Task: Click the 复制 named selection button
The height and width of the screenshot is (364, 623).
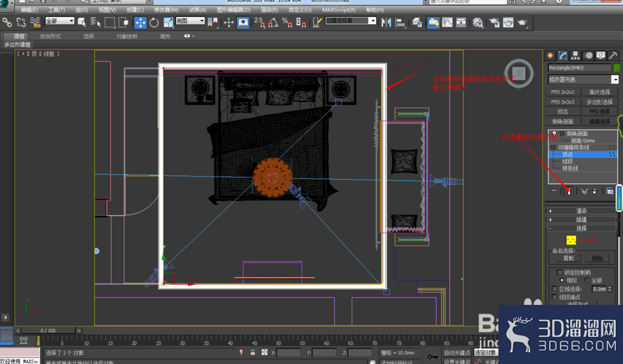Action: [568, 258]
